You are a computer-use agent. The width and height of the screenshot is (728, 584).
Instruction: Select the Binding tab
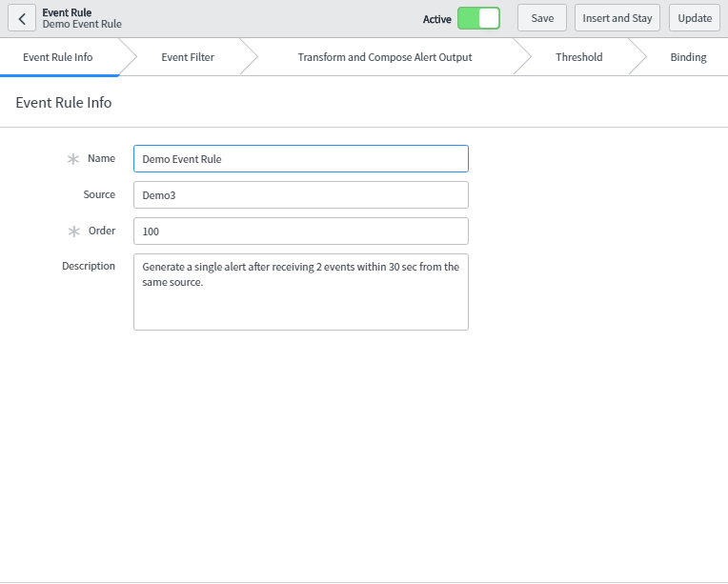click(688, 57)
